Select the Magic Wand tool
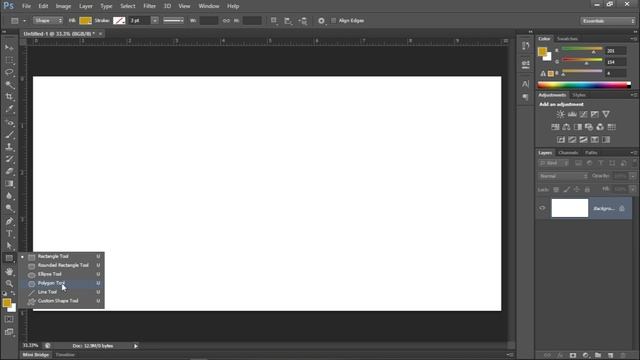 [9, 84]
